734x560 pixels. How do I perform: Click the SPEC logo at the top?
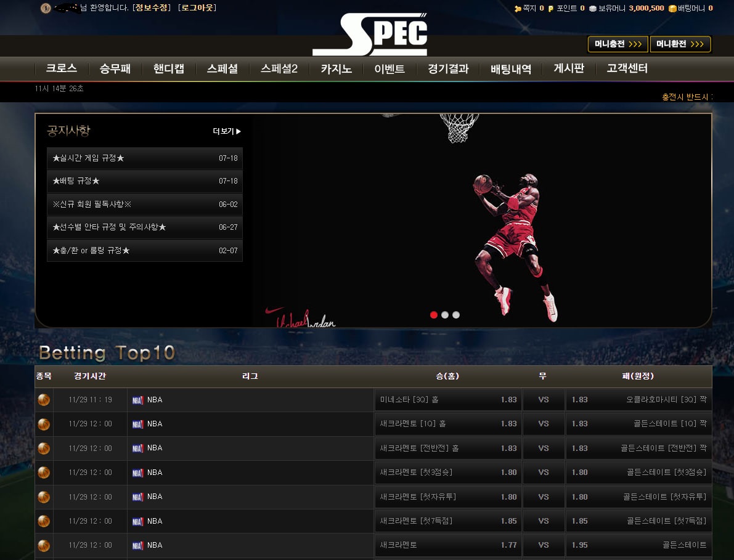point(370,34)
